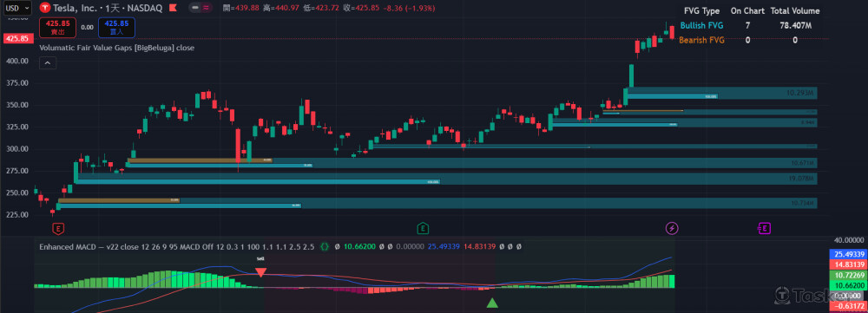The width and height of the screenshot is (868, 313).
Task: Click the green E earnings marker
Action: (423, 228)
